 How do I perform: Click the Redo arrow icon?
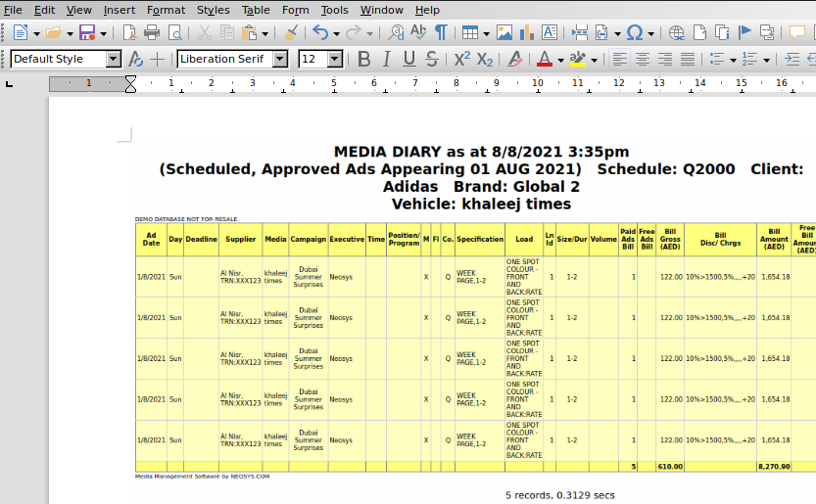point(354,32)
